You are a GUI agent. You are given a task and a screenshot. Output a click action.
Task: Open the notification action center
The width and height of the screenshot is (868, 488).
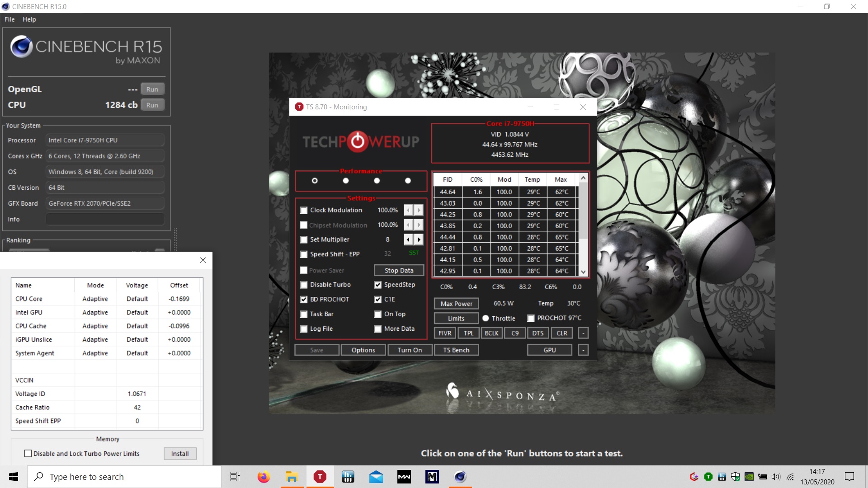pos(849,477)
